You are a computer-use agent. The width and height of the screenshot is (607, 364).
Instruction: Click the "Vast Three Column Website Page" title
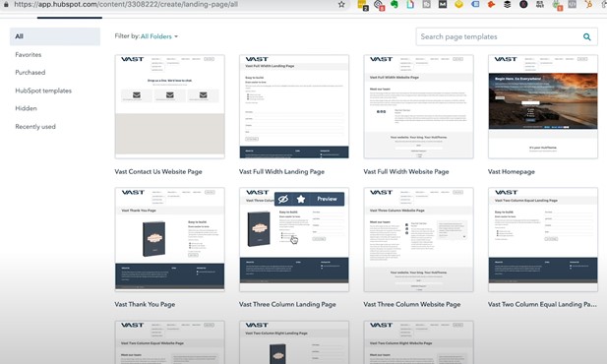tap(412, 304)
